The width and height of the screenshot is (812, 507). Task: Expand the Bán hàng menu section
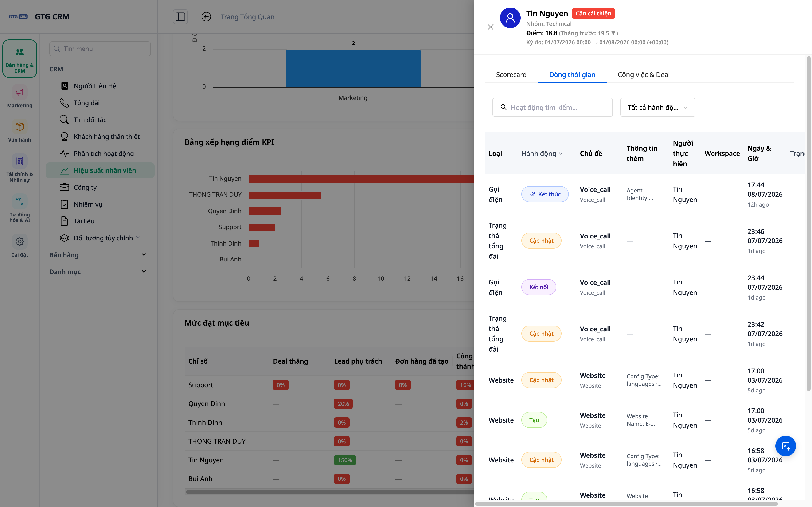(x=98, y=255)
